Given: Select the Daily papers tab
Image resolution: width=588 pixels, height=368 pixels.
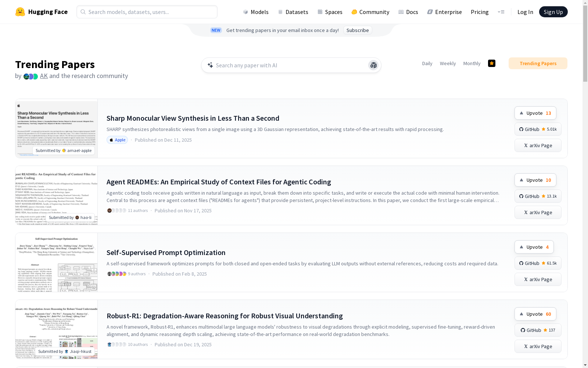Looking at the screenshot, I should click(x=427, y=63).
